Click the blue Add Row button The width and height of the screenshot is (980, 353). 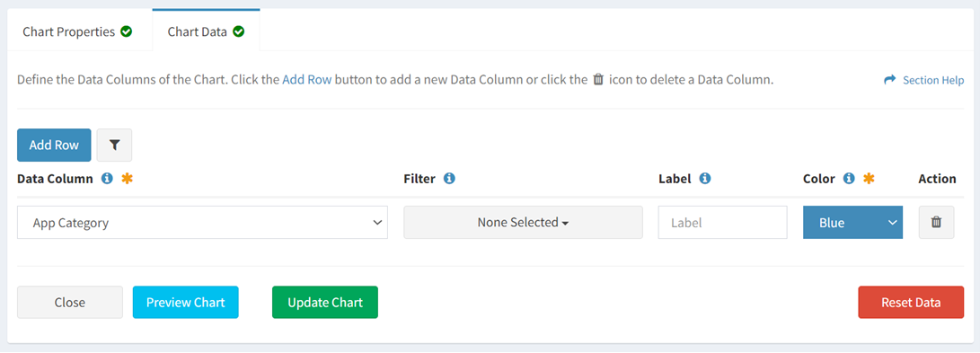[54, 145]
